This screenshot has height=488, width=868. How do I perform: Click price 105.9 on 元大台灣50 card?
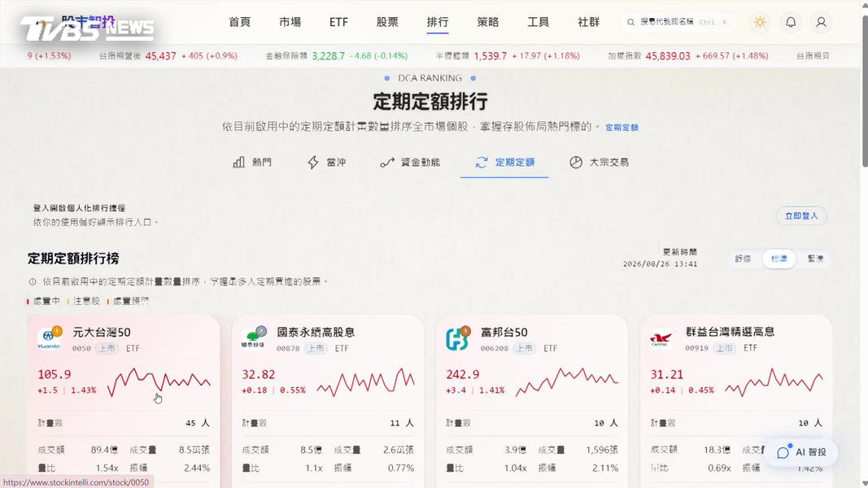coord(55,375)
